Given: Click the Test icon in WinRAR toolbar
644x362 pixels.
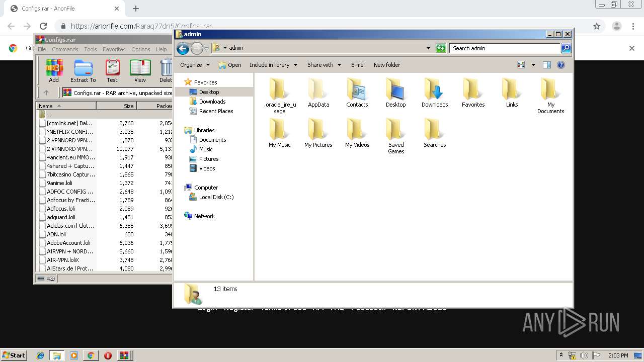Looking at the screenshot, I should 112,71.
